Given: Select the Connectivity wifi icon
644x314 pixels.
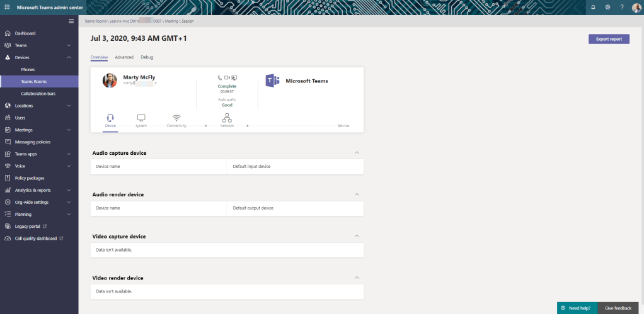Looking at the screenshot, I should pyautogui.click(x=176, y=118).
